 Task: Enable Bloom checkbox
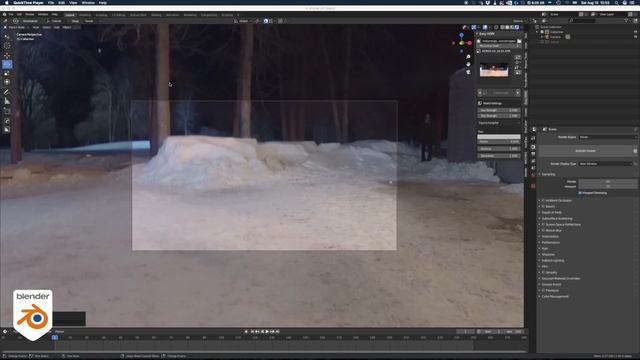pos(543,207)
